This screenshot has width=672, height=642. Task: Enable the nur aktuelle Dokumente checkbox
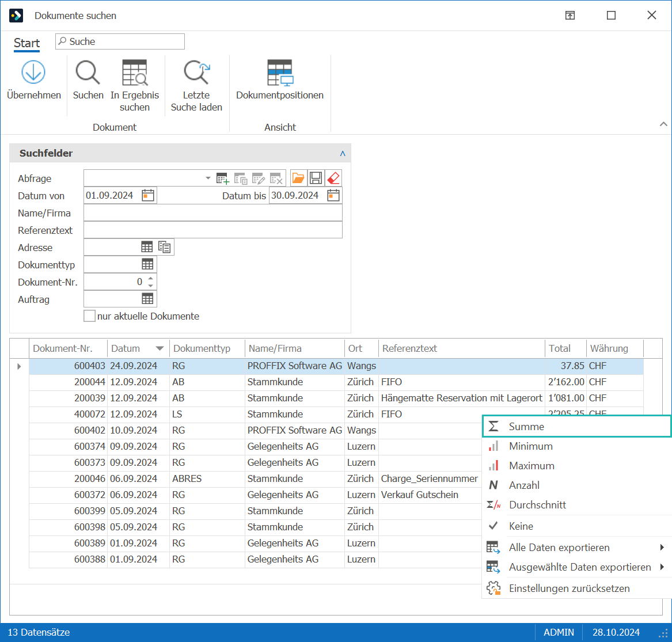pos(90,316)
